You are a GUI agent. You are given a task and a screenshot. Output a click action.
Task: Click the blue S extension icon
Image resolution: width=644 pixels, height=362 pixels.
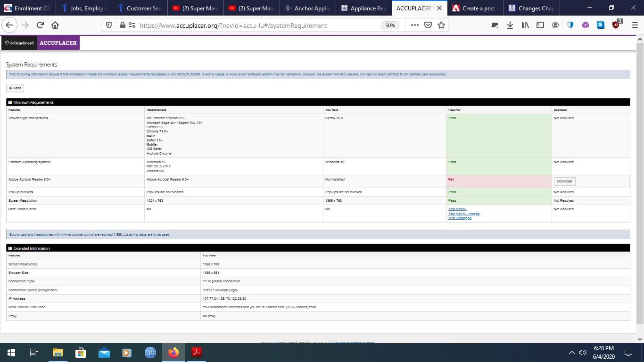tap(601, 25)
